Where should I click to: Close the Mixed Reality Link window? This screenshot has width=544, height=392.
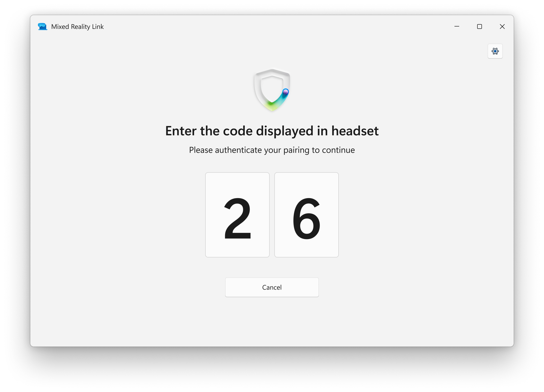click(x=502, y=27)
